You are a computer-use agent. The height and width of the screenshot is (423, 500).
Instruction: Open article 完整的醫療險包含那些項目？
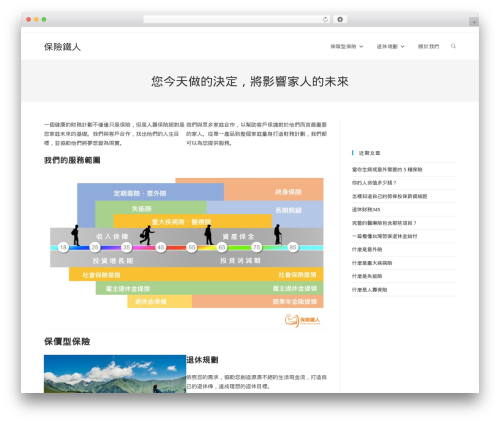tap(384, 223)
